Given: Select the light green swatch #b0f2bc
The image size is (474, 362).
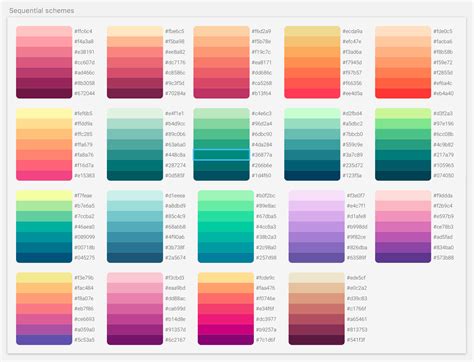Looking at the screenshot, I should click(x=226, y=196).
